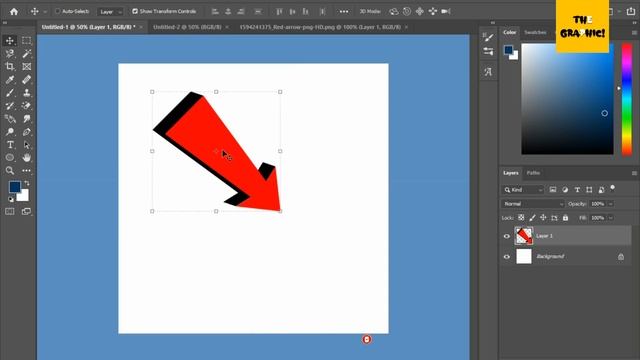Filter layers by smart objects
The image size is (640, 360).
[601, 190]
